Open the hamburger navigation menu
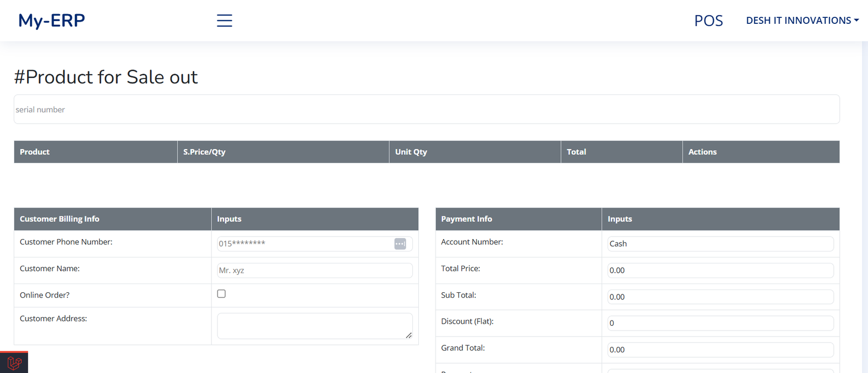This screenshot has width=868, height=373. 224,21
